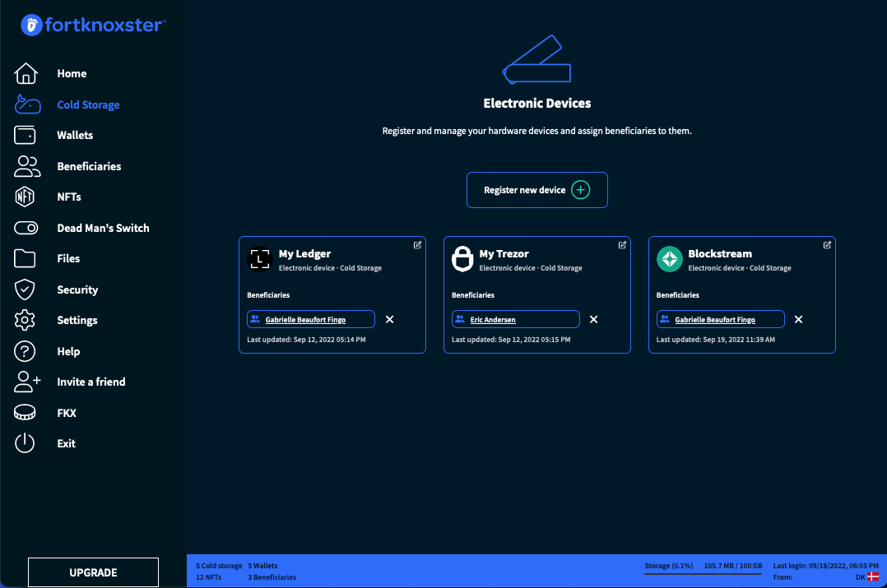
Task: Select Cold Storage in the sidebar
Action: [x=88, y=104]
